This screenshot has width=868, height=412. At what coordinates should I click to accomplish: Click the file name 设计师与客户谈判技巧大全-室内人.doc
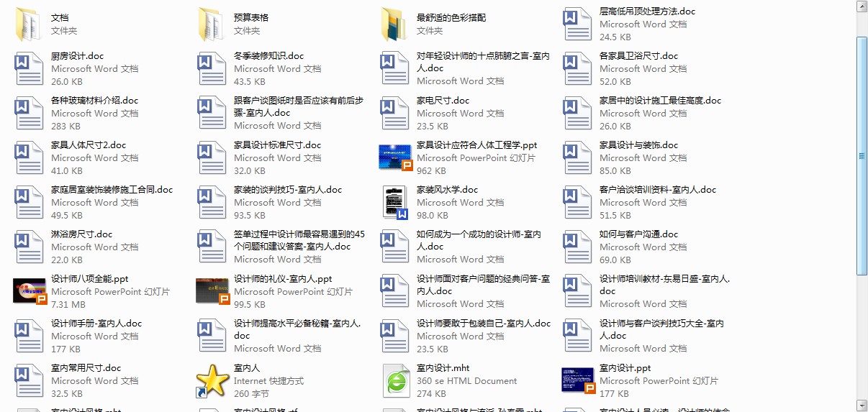coord(661,329)
